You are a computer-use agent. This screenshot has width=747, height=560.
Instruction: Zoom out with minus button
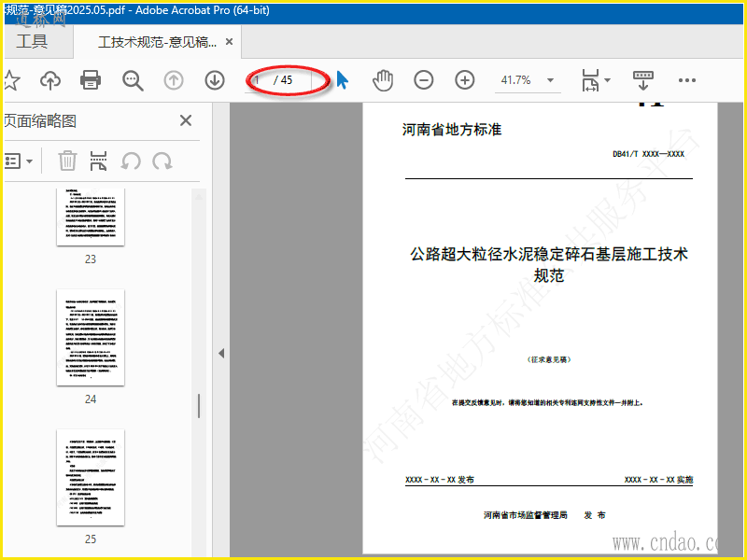click(x=424, y=80)
